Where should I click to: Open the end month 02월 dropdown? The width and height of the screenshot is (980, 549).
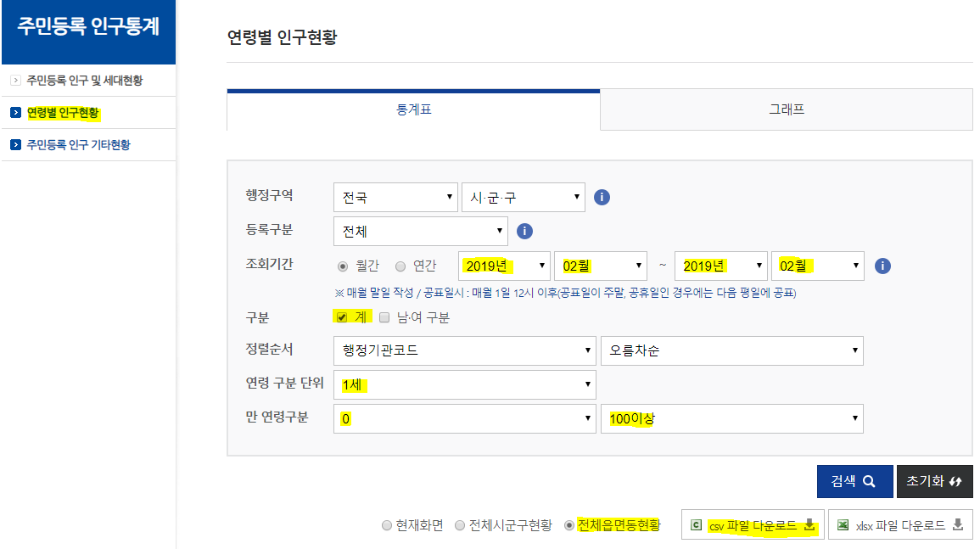coord(817,266)
